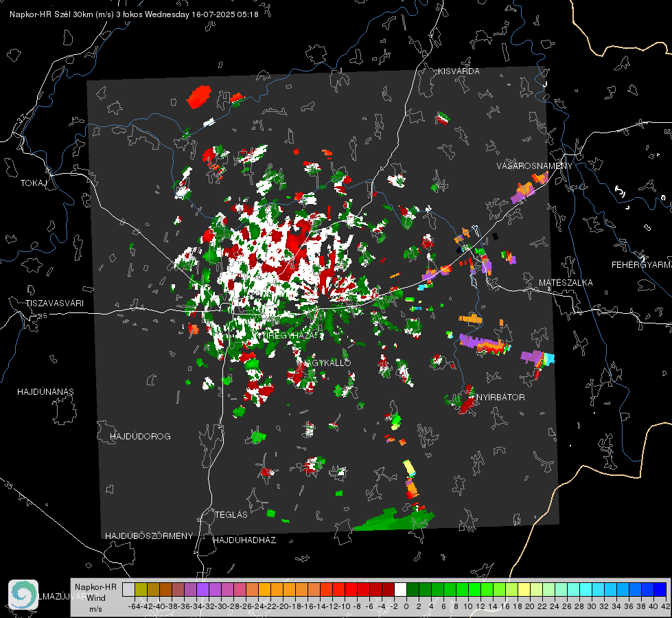
Task: Click the gray first swatch in the legend
Action: (128, 589)
